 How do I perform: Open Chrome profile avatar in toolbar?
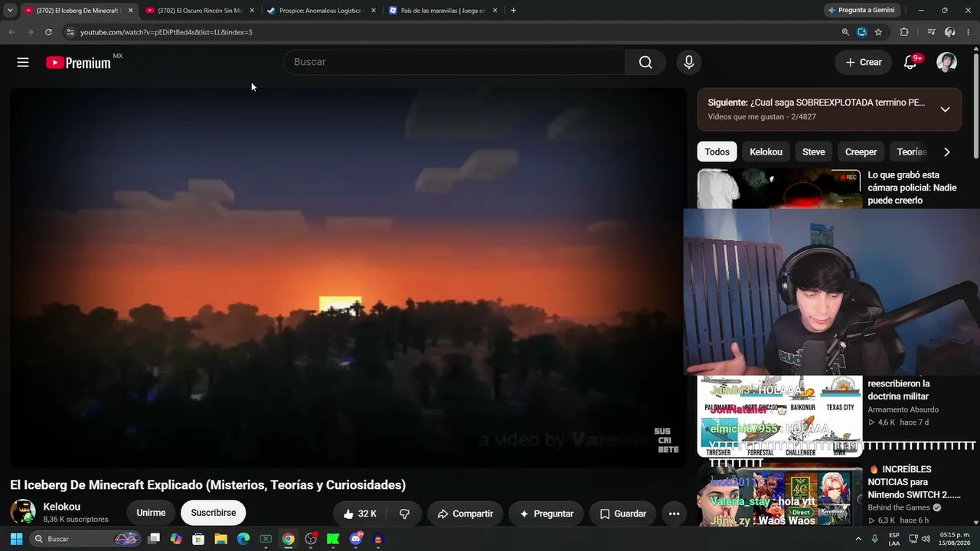[x=950, y=32]
